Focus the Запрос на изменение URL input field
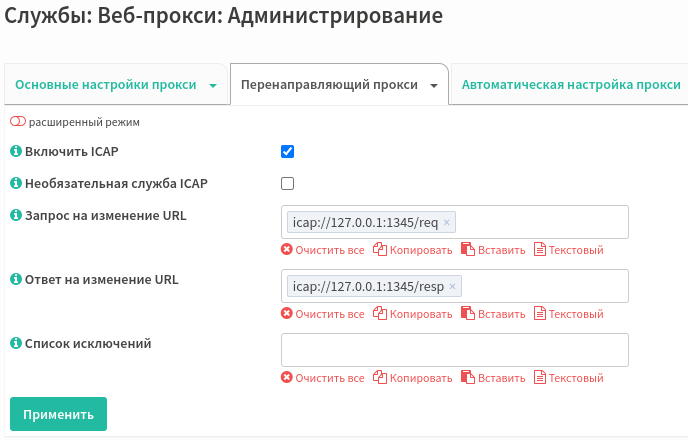This screenshot has width=688, height=440. click(455, 222)
